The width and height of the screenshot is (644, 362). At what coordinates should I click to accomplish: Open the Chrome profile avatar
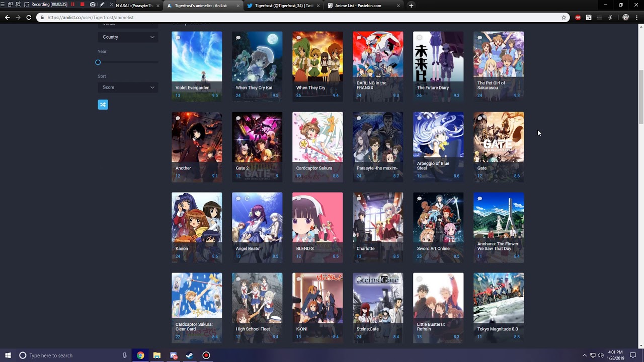click(625, 17)
